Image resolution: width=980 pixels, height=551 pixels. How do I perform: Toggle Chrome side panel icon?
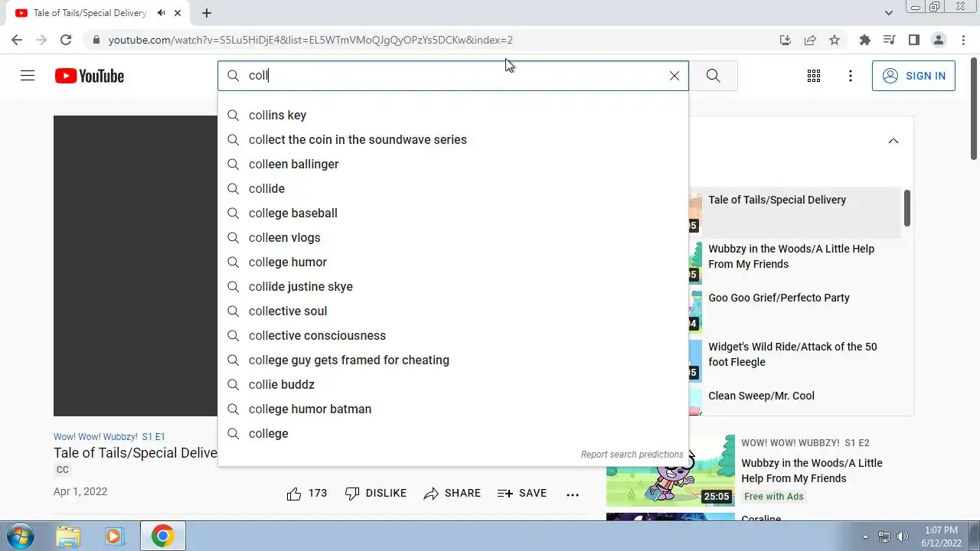coord(913,40)
